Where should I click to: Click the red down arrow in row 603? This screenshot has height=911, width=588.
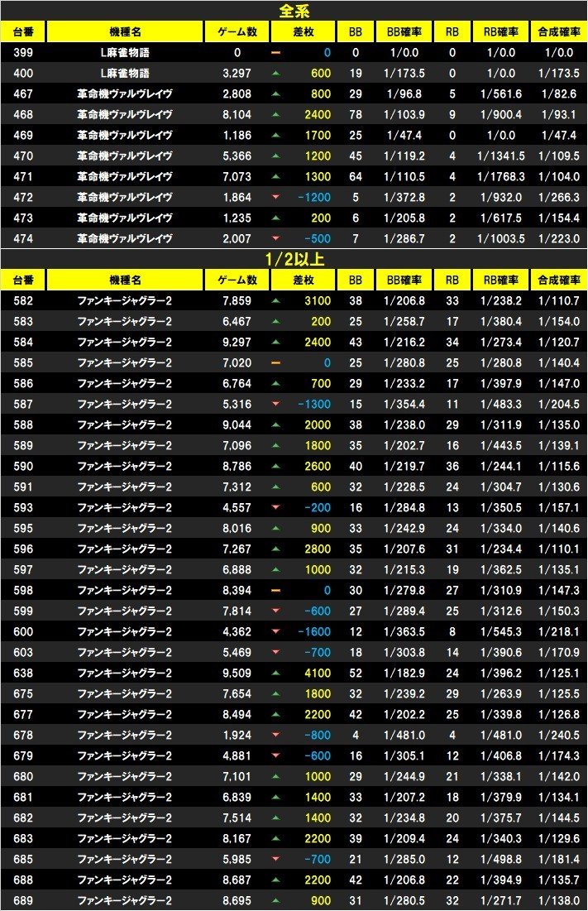[275, 653]
